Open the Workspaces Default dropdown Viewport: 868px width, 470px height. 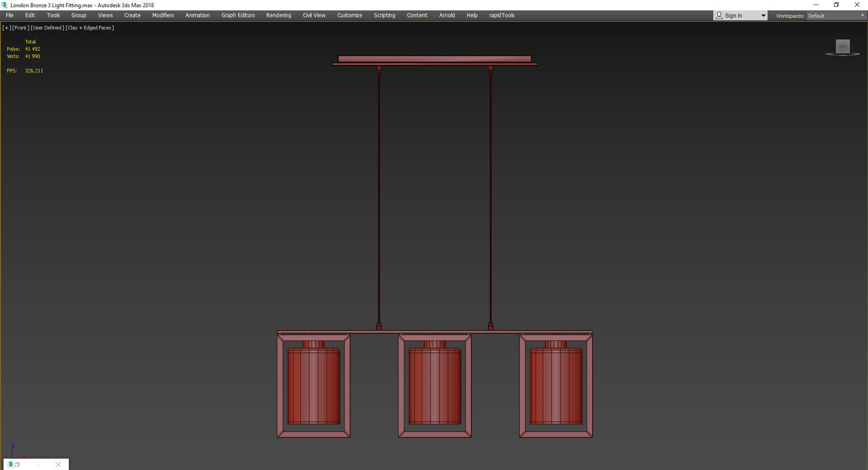[x=835, y=16]
